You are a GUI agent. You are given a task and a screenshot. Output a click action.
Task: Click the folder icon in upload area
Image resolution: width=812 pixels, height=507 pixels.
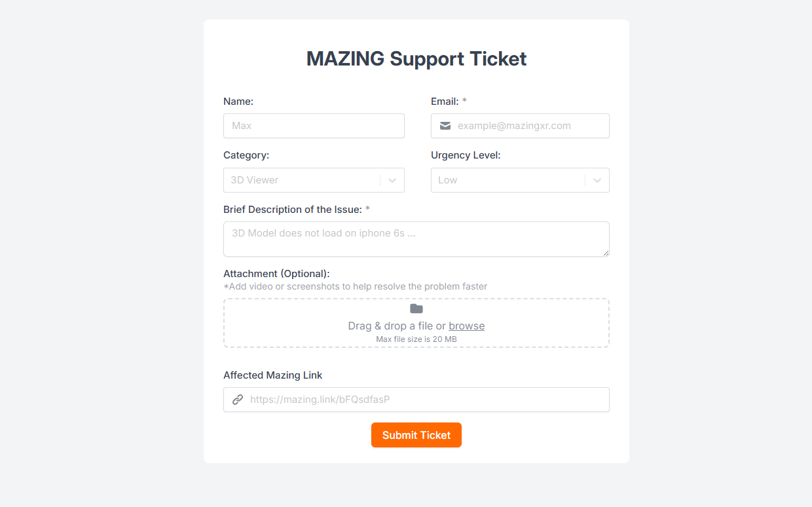pyautogui.click(x=416, y=309)
